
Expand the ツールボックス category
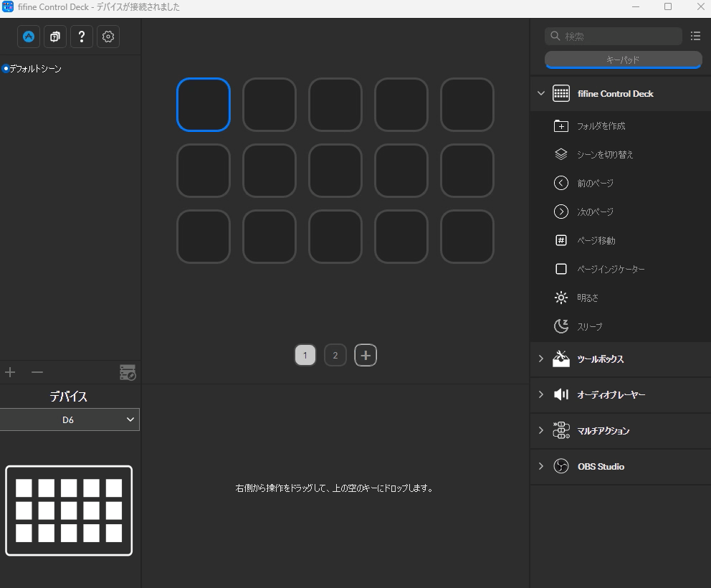[x=541, y=359]
